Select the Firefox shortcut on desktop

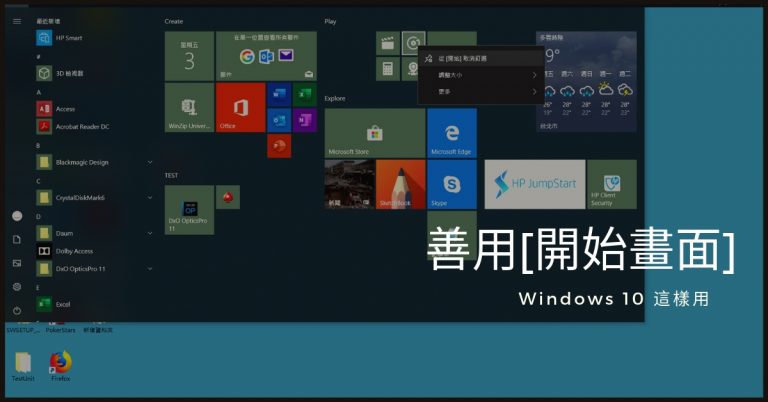(x=61, y=366)
